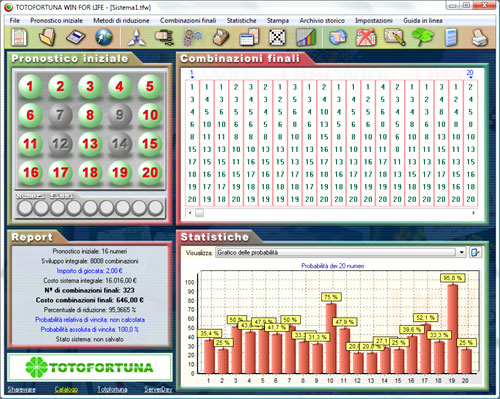Viewport: 500px width, 399px height.
Task: Toggle number ball 1 in Pronostico iniziale
Action: pos(30,87)
